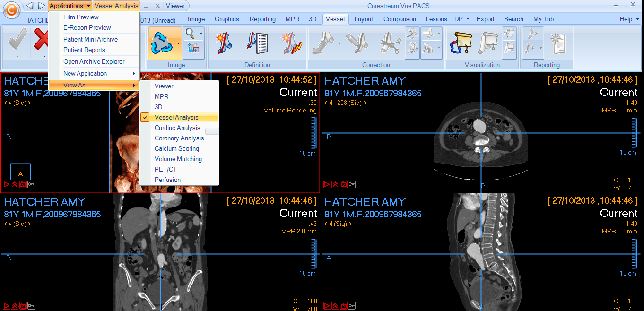This screenshot has width=644, height=311.
Task: Expand the DP tab dropdown arrow
Action: click(468, 19)
